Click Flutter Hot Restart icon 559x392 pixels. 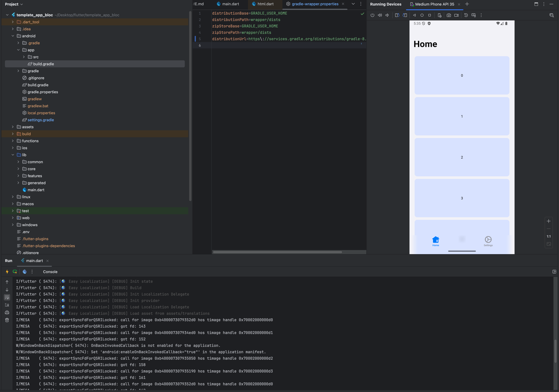pos(15,272)
